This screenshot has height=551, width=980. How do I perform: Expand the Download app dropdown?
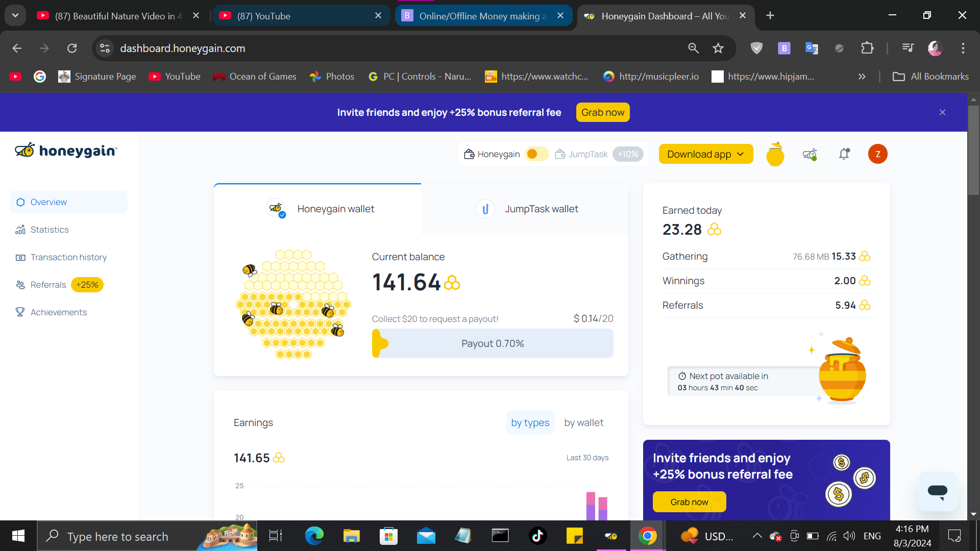coord(705,154)
